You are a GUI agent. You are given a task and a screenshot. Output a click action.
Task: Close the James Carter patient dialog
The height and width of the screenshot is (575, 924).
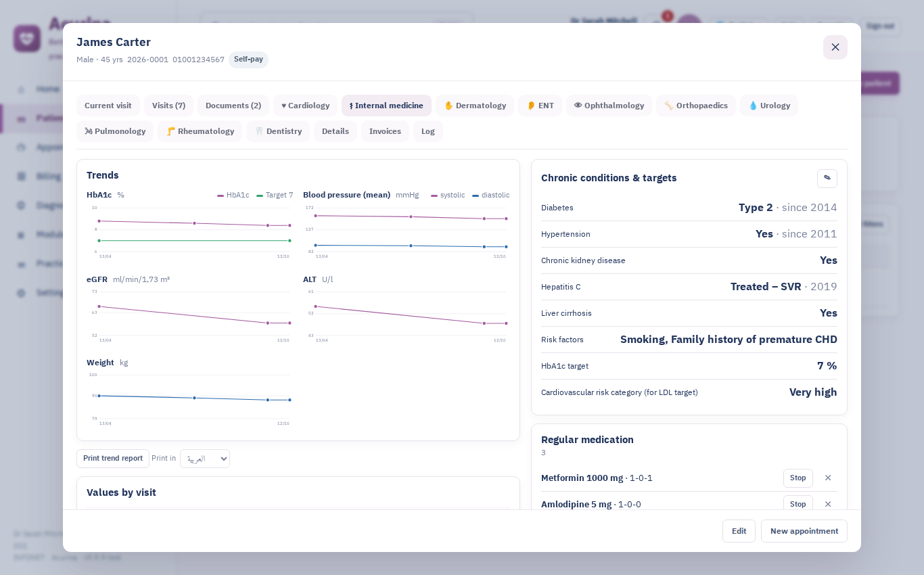pyautogui.click(x=835, y=47)
